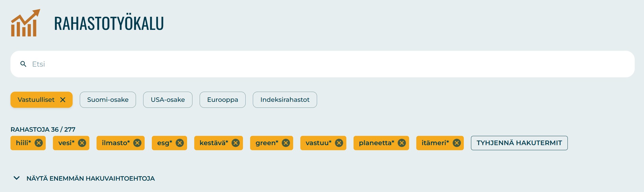The height and width of the screenshot is (192, 644).
Task: Remove the hiili* search term
Action: pyautogui.click(x=39, y=143)
